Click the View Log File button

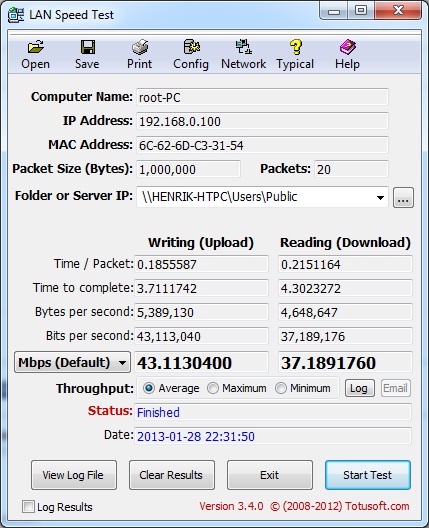(74, 475)
